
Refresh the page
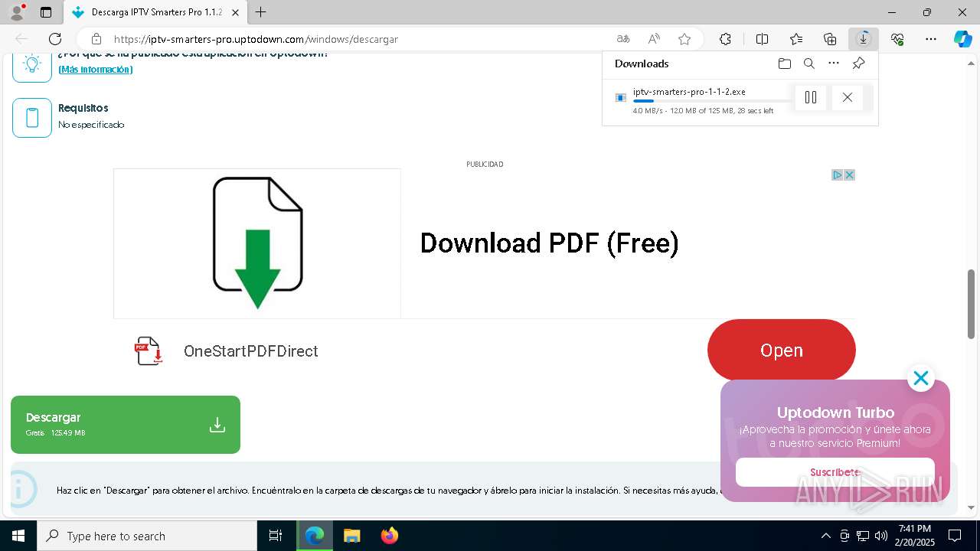point(55,39)
